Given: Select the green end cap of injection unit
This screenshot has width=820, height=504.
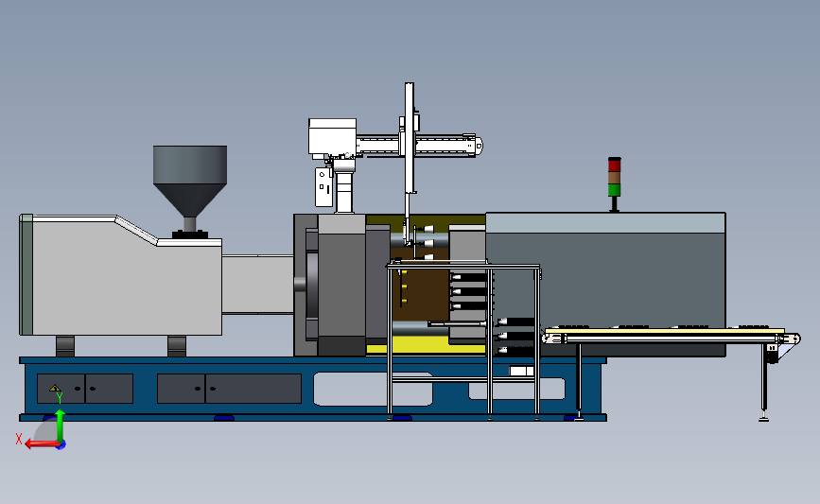Looking at the screenshot, I should [x=26, y=274].
